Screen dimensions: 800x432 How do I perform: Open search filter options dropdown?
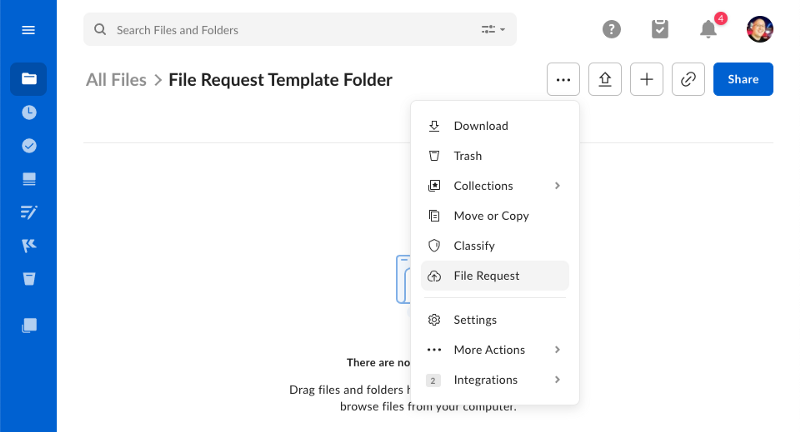493,30
